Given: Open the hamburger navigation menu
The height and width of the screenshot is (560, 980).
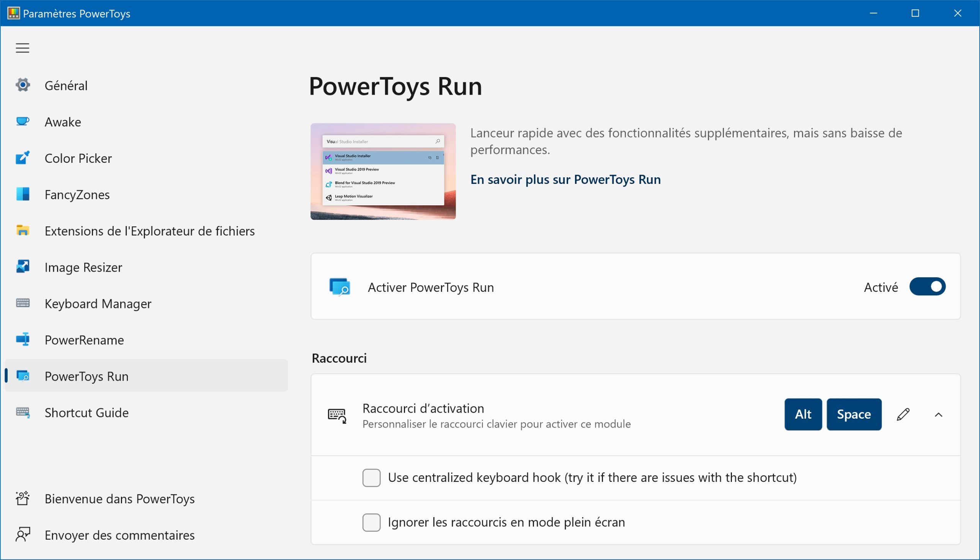Looking at the screenshot, I should (22, 48).
